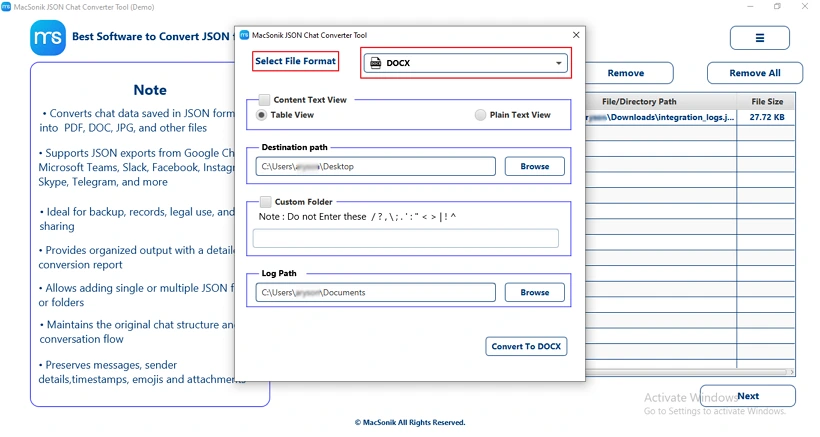The width and height of the screenshot is (820, 437).
Task: Select the Plain Text View radio button
Action: pyautogui.click(x=480, y=115)
